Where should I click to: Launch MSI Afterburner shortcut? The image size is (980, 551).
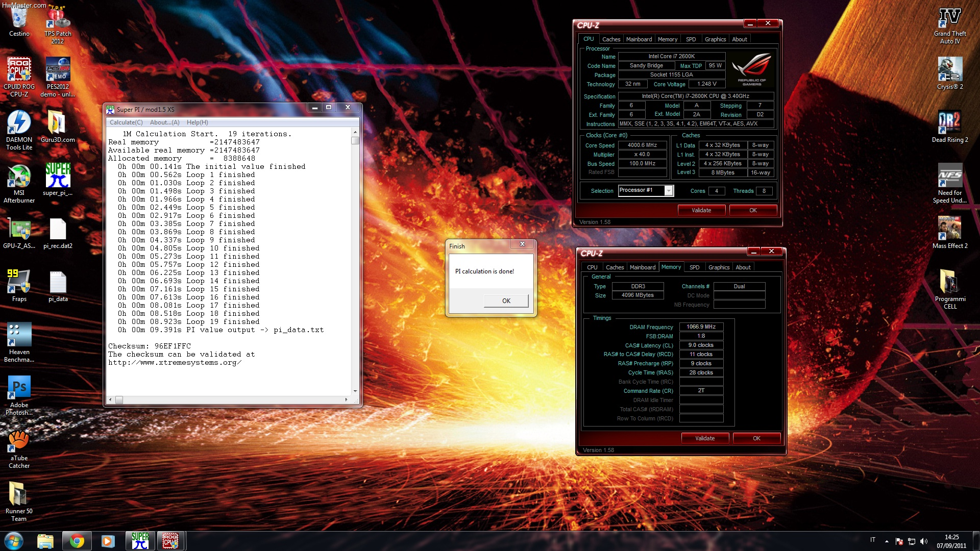19,183
